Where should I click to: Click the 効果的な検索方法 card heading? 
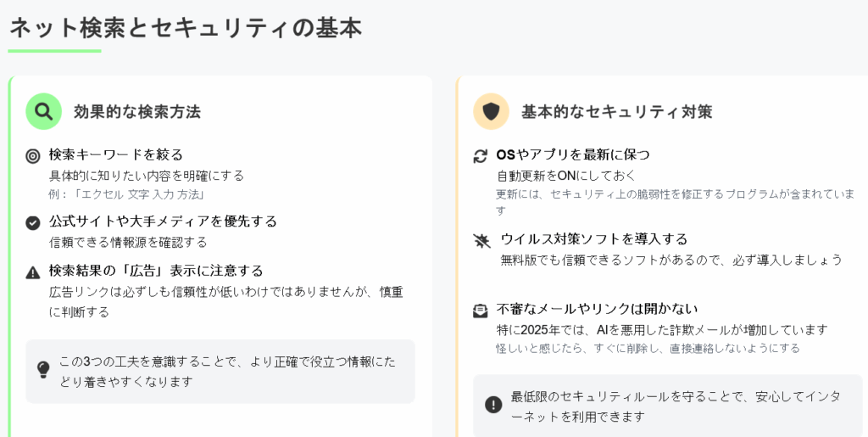[137, 111]
